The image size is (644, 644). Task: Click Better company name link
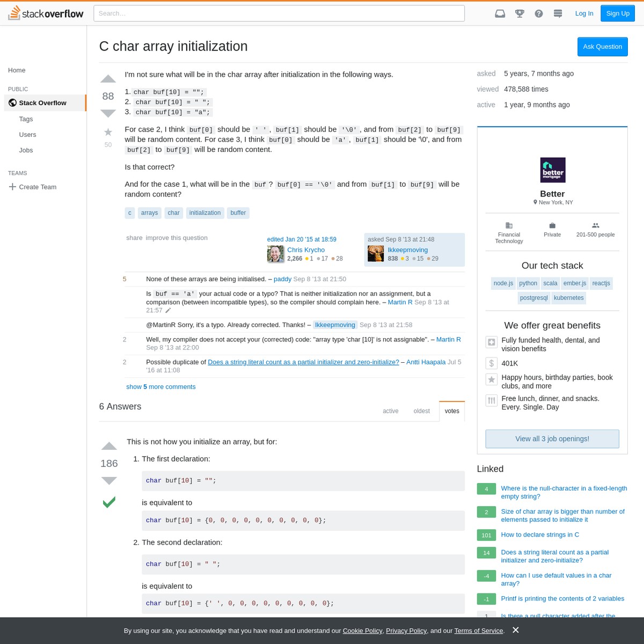click(552, 194)
